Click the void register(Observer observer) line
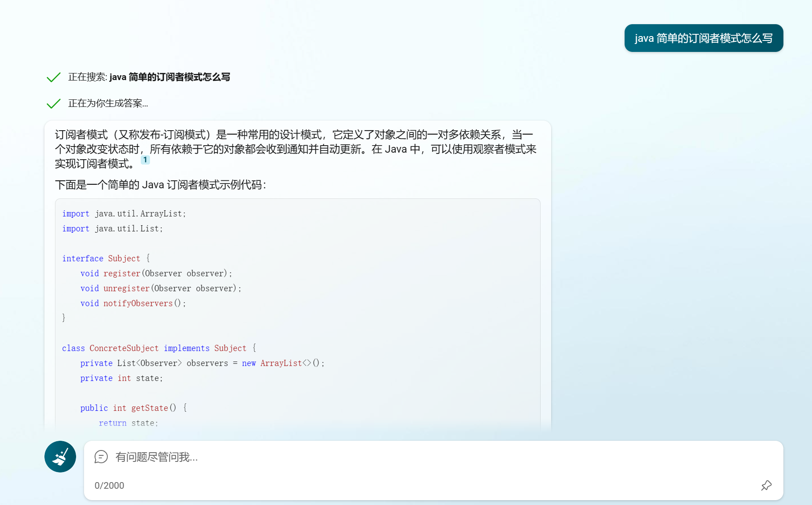812x505 pixels. tap(156, 274)
